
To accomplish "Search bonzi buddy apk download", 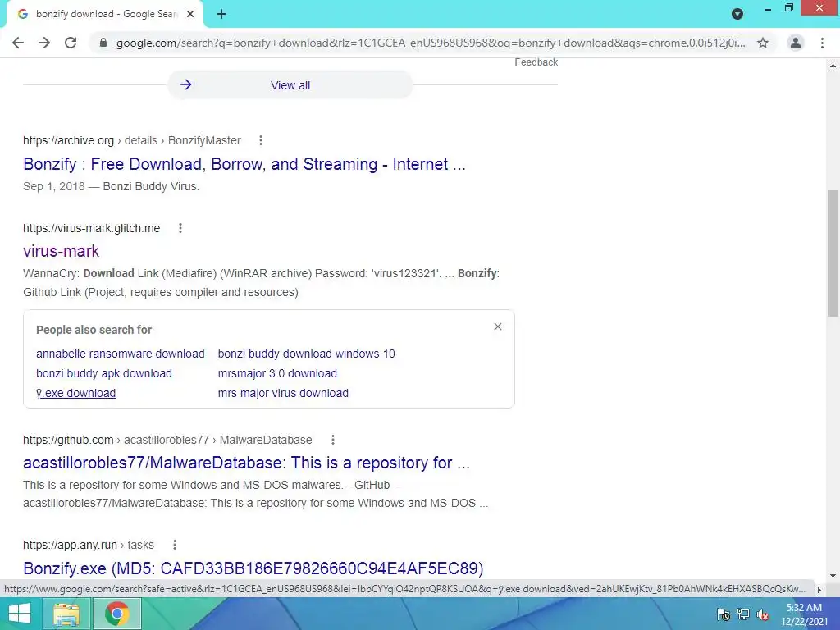I will [x=104, y=373].
